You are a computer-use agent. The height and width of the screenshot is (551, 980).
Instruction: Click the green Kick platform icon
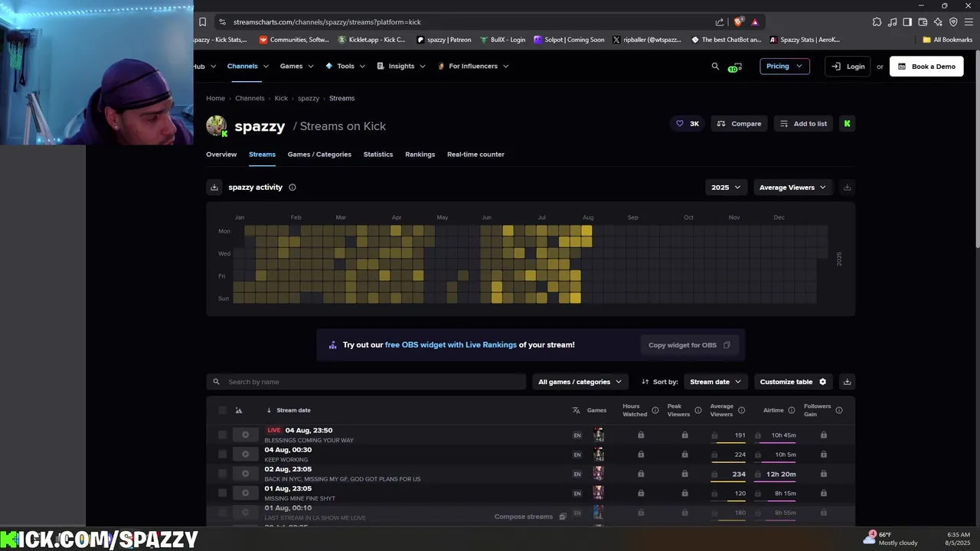847,123
